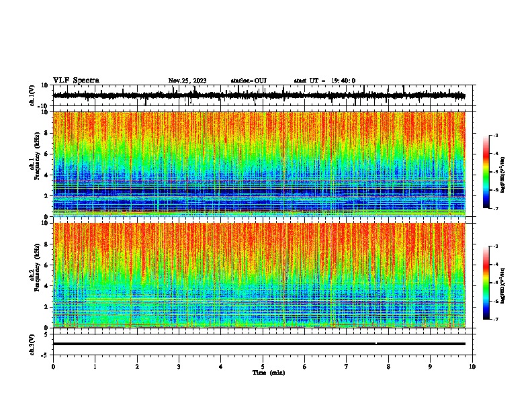This screenshot has width=532, height=411.
Task: Click the "0" tick on the time axis
Action: click(x=53, y=367)
